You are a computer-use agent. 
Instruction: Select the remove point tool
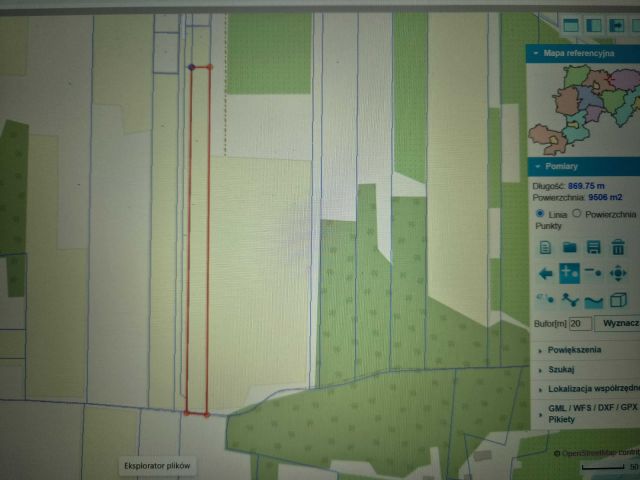[x=593, y=273]
